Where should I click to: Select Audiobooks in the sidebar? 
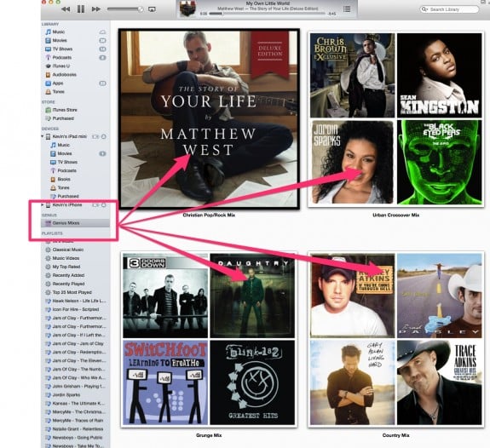tap(65, 75)
